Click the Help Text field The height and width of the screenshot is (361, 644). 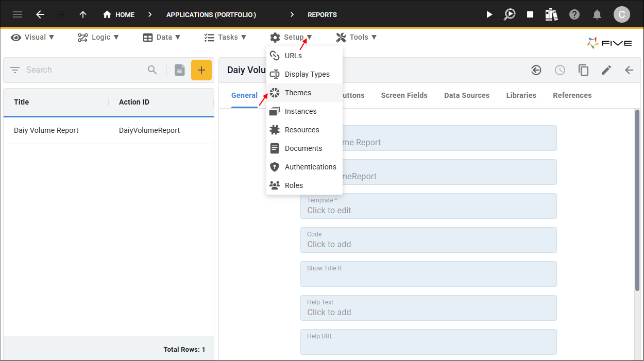tap(429, 308)
